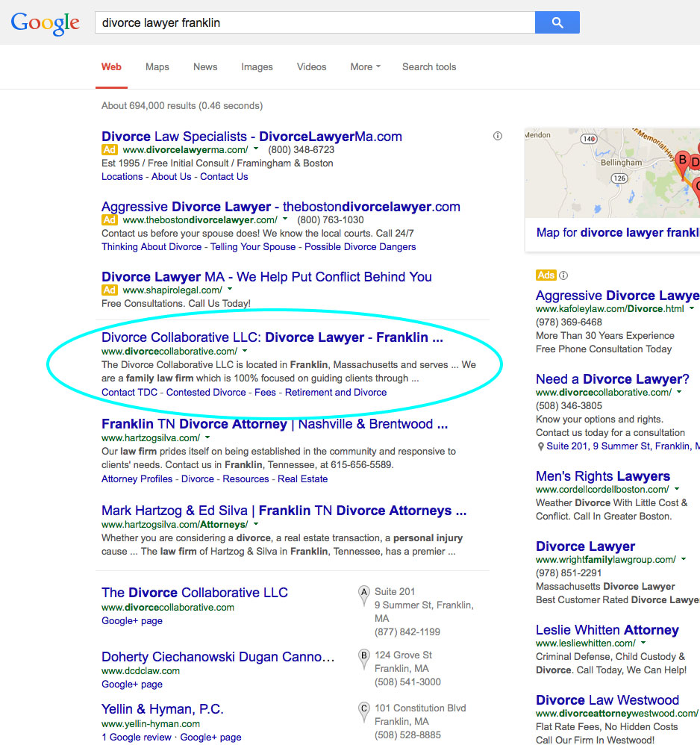Viewport: 700px width, 745px height.
Task: Expand the arrow beside www.divorcecollaborative.com/ in the organic result
Action: pos(245,351)
